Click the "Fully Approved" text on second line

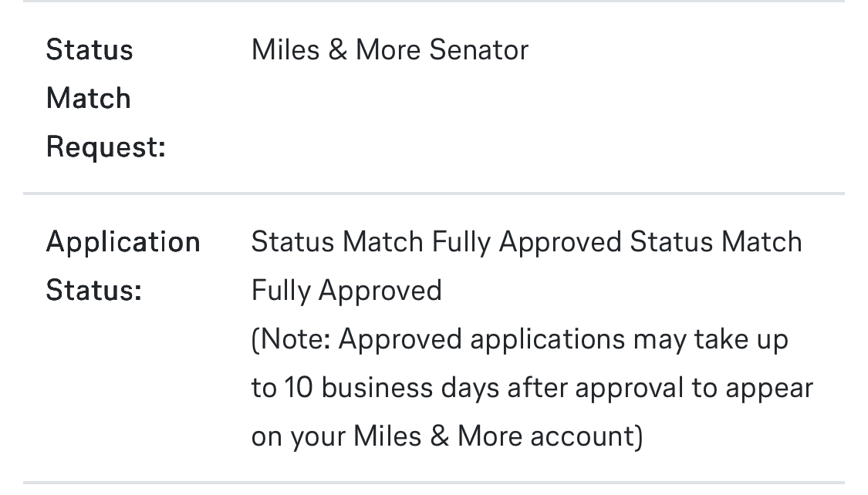point(346,291)
